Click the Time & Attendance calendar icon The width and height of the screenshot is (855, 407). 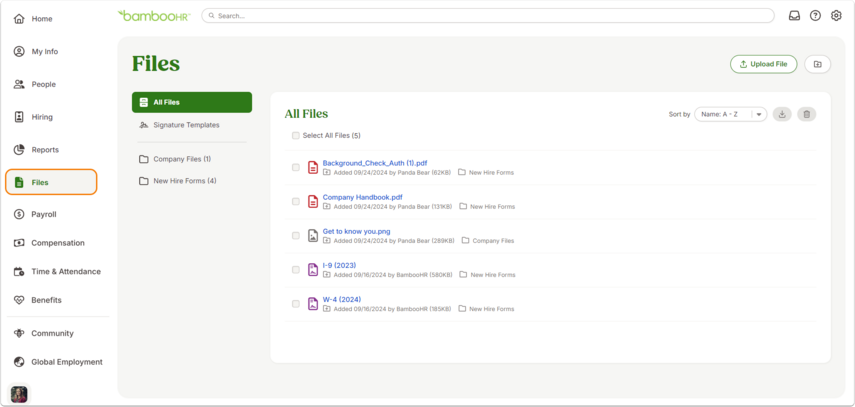click(x=19, y=271)
